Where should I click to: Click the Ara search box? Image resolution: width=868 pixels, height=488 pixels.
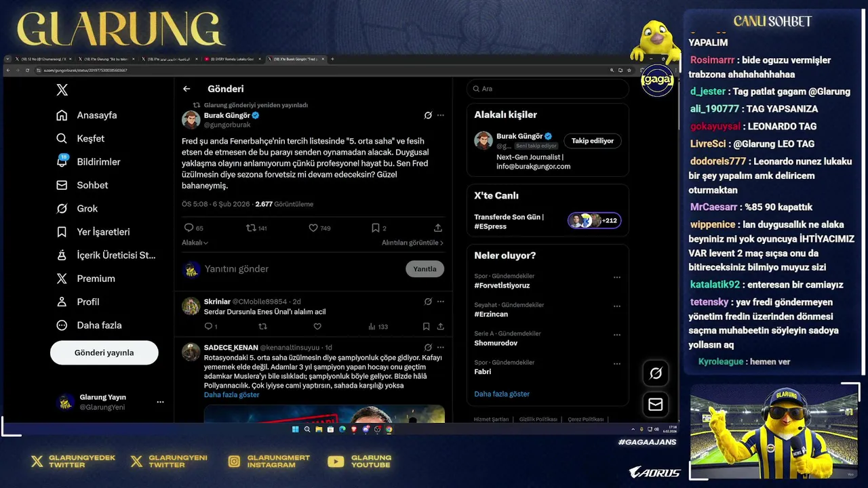(x=547, y=89)
